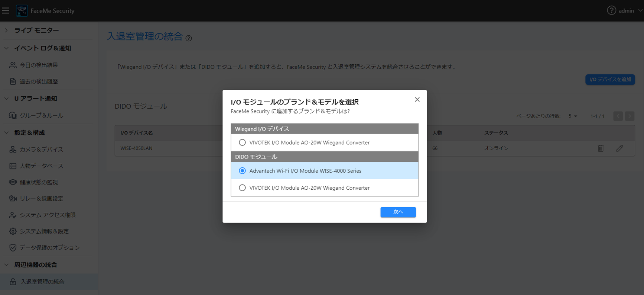Open 今日の検出結果 menu item

pos(39,65)
